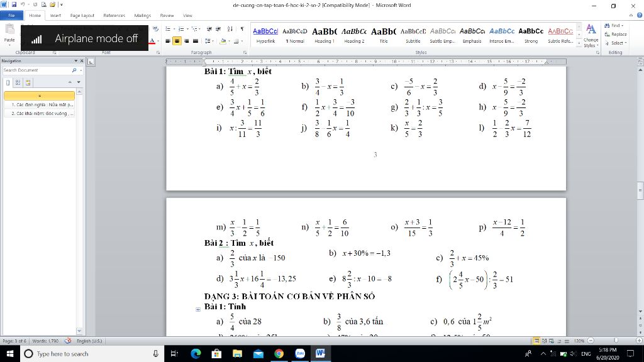Apply the Title style
Viewport: 644px width, 362px height.
pyautogui.click(x=384, y=35)
